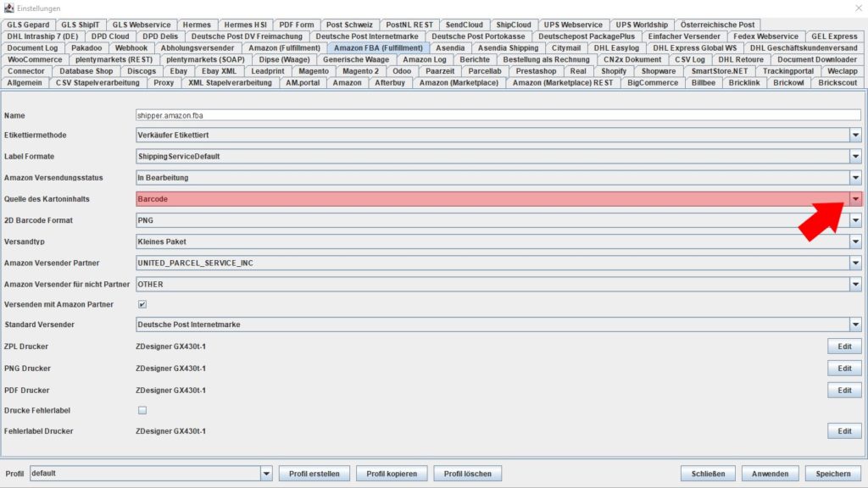Select the DHL Retoure tab

click(x=741, y=60)
